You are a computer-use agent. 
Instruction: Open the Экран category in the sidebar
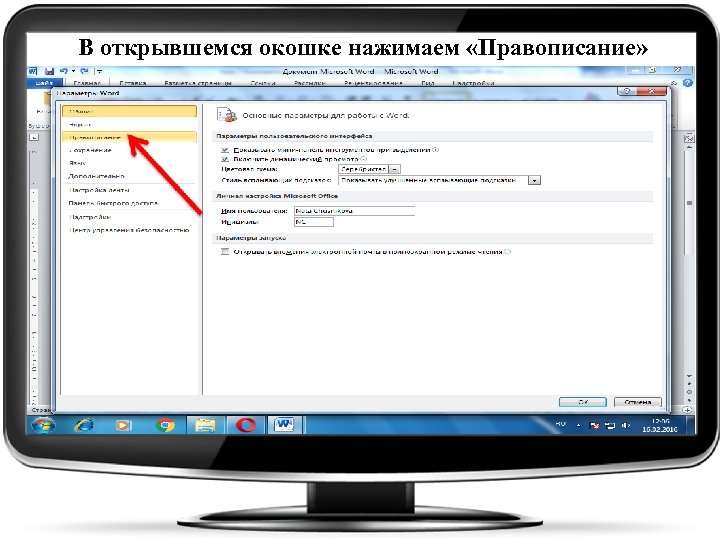pyautogui.click(x=129, y=124)
